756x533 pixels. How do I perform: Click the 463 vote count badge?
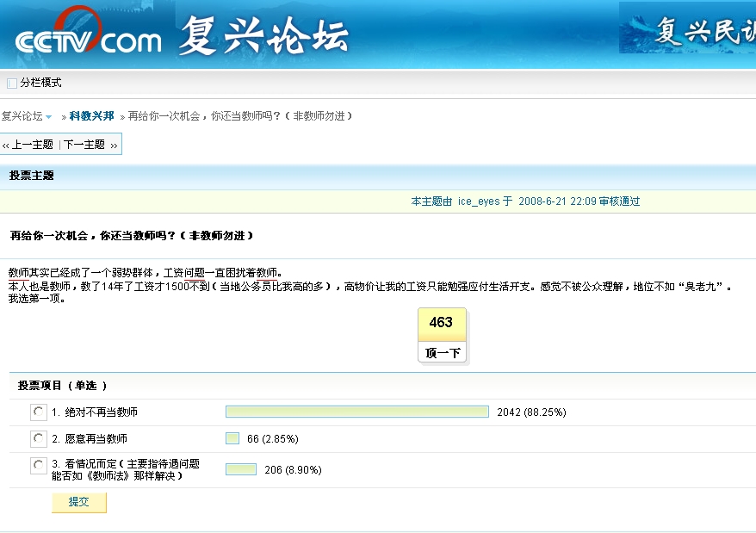(x=441, y=323)
